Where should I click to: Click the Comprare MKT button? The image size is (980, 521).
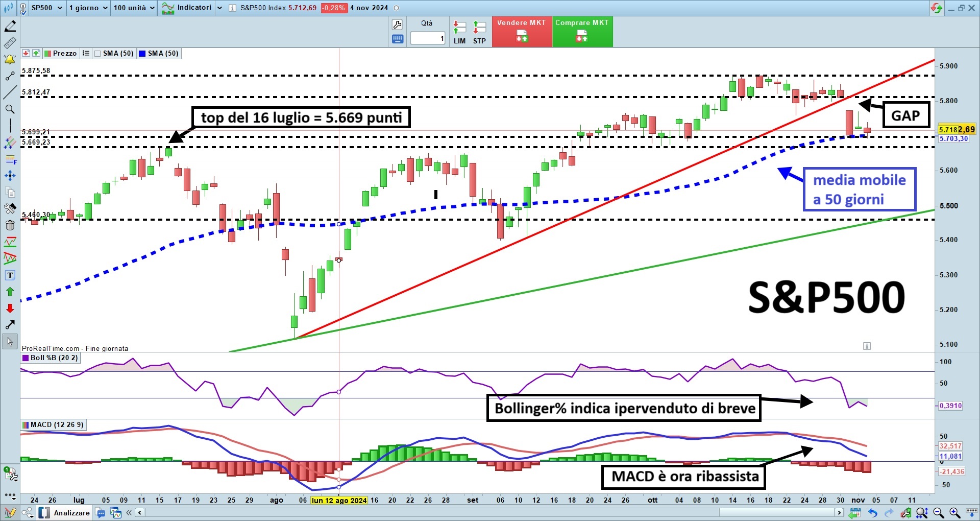click(x=582, y=32)
